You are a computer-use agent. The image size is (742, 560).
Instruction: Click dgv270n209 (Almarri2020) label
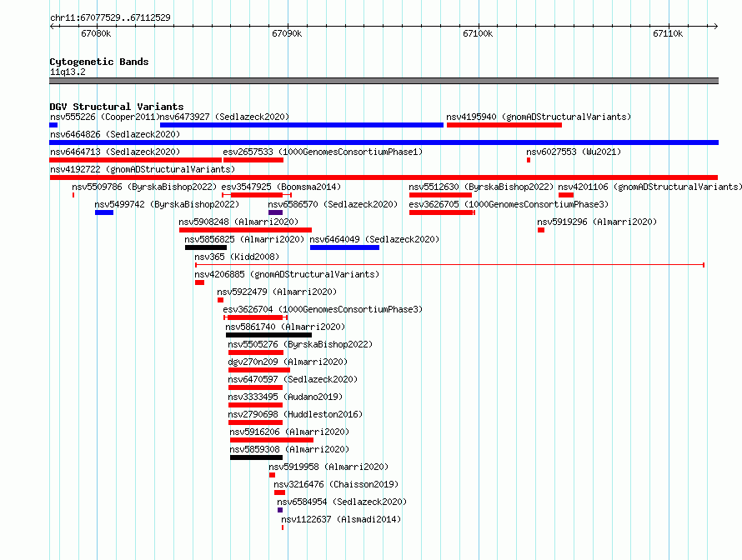coord(288,362)
